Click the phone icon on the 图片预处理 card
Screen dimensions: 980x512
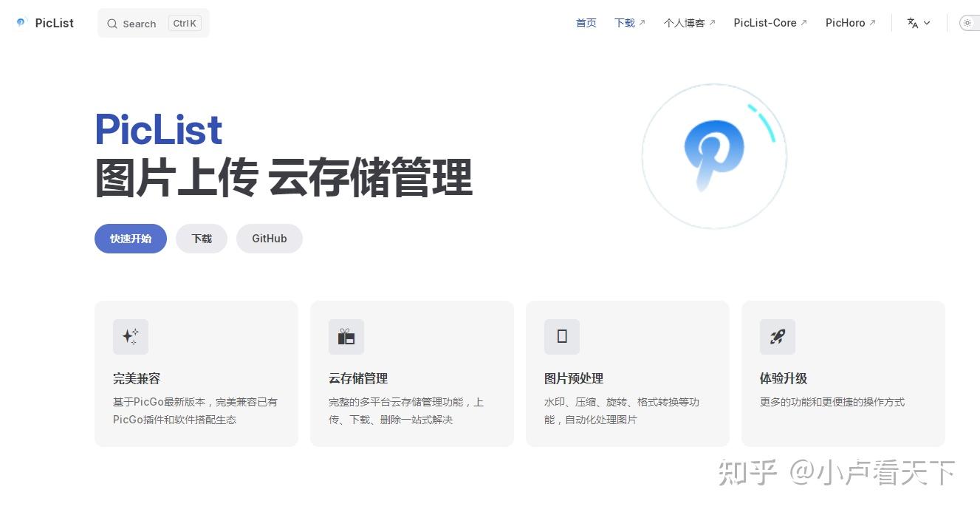point(561,337)
